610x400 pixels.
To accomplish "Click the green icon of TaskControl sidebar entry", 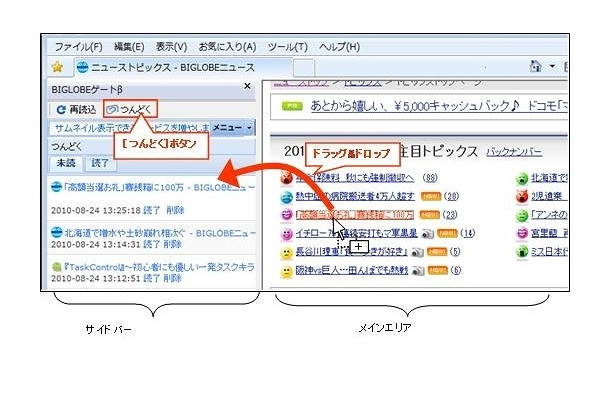I will (56, 267).
